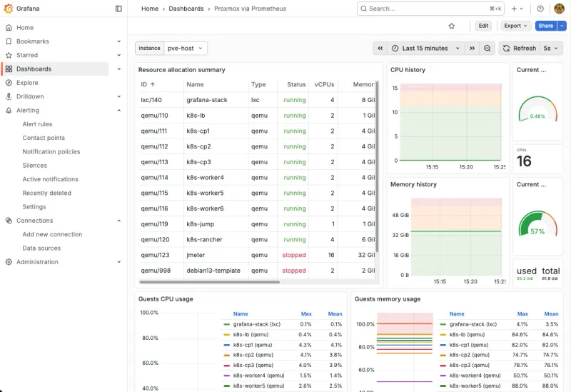Viewport: 571px width, 392px height.
Task: Open the Last 15 minutes time picker
Action: tap(425, 49)
